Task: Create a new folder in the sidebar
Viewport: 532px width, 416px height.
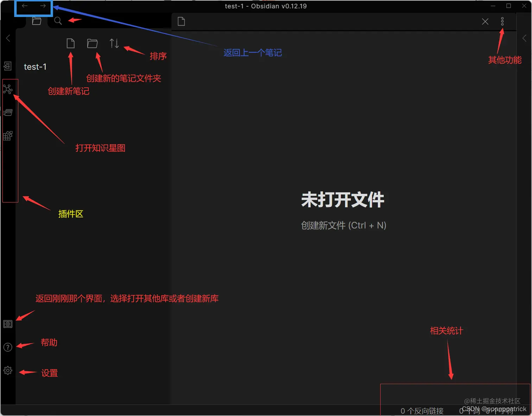Action: click(x=92, y=43)
